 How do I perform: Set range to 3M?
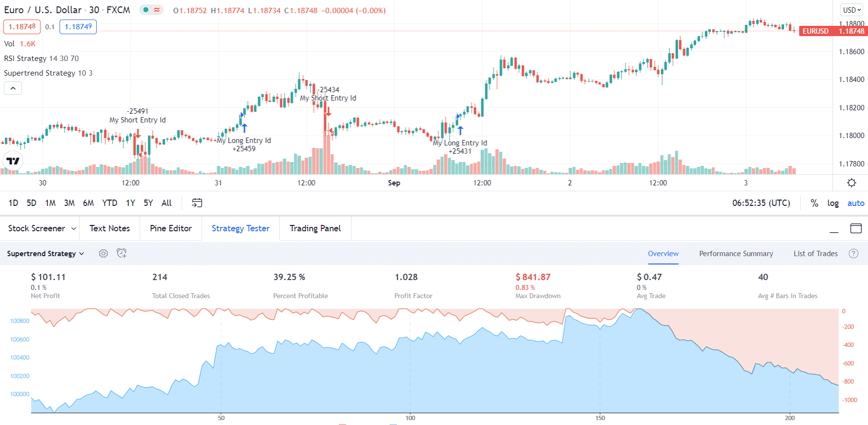69,203
